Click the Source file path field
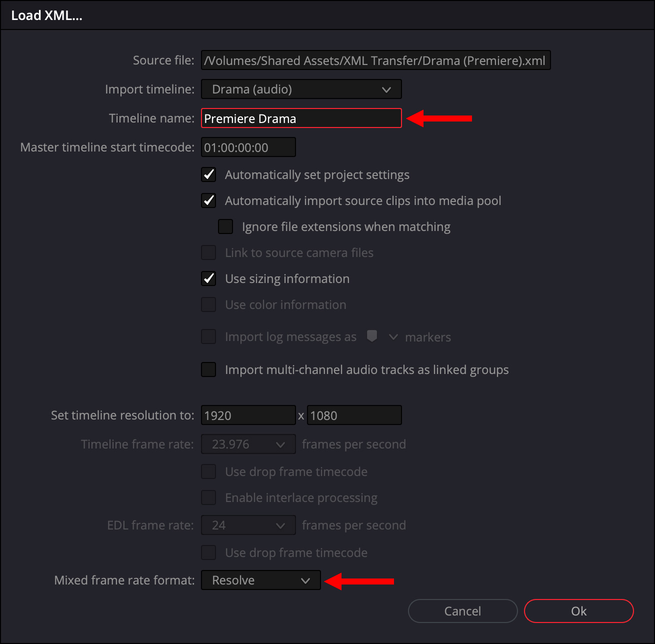Viewport: 655px width, 644px height. click(x=376, y=60)
